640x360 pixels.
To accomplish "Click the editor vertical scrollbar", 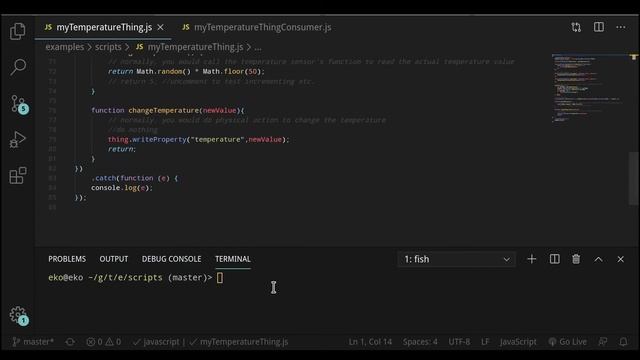I will (x=633, y=178).
